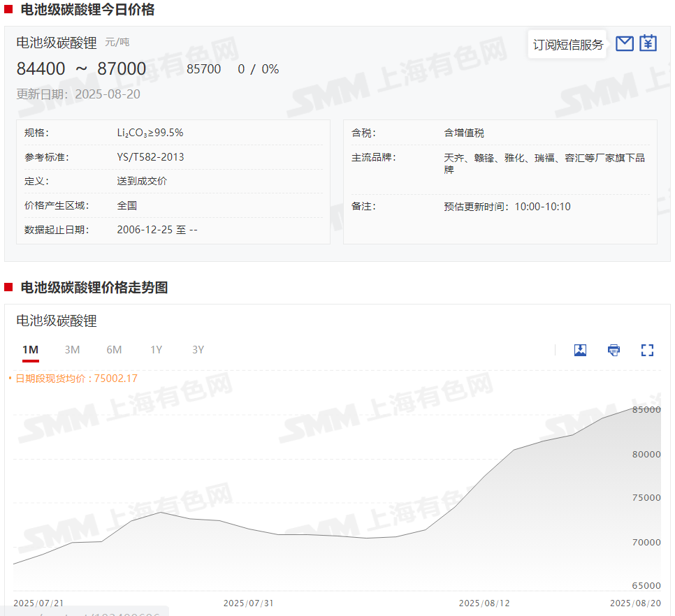The image size is (675, 616).
Task: Click the YS/T582-2013 reference standard text
Action: tap(150, 157)
